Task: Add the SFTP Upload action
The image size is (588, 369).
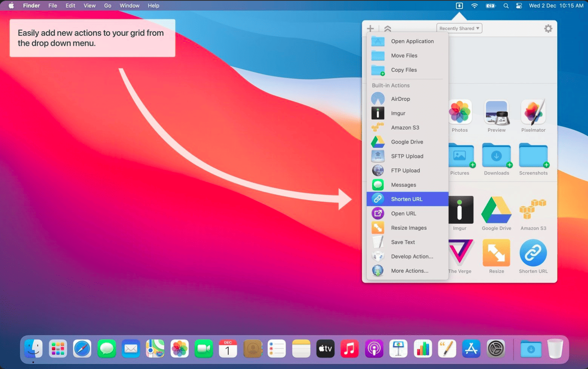Action: [407, 156]
